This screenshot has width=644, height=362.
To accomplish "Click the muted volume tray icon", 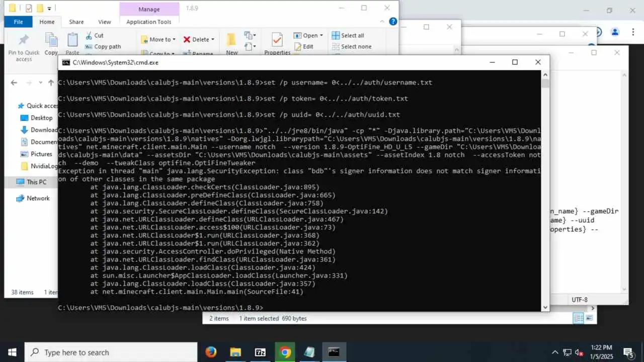I will tap(579, 352).
